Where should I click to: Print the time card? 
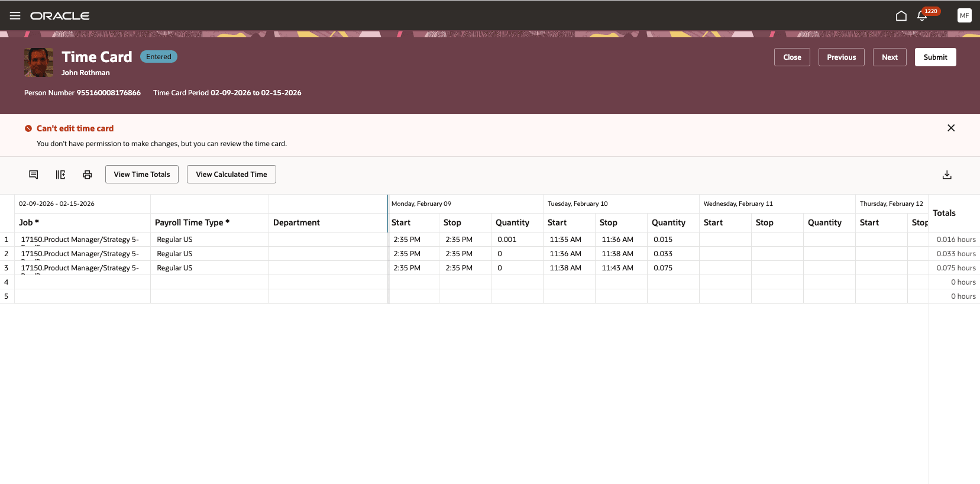pos(88,175)
